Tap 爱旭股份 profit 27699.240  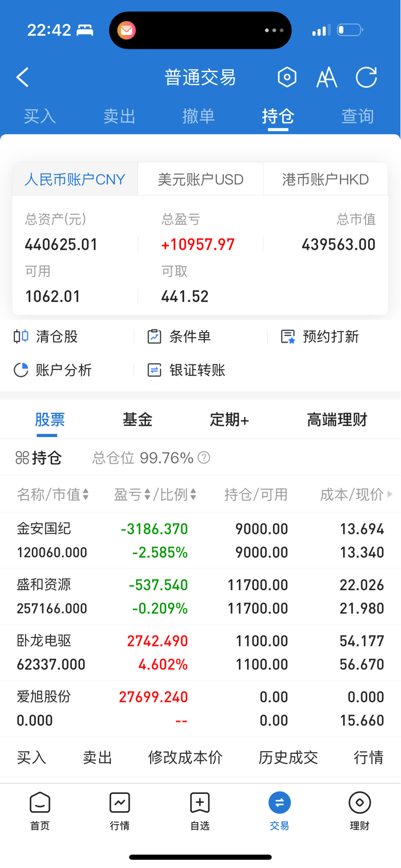pos(153,696)
